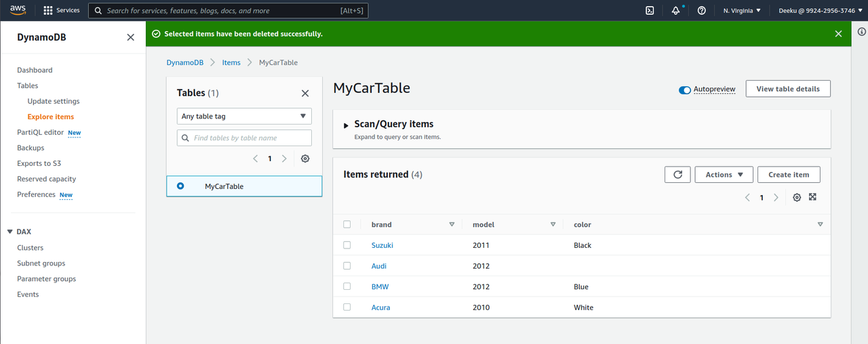Collapse the DAX sidebar section
Screen dimensions: 868x344
coord(10,232)
